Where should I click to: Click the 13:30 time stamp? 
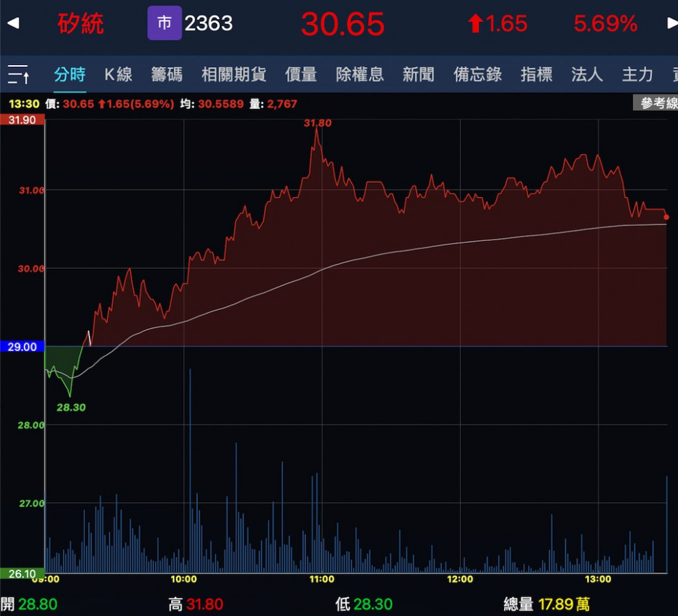tap(24, 104)
